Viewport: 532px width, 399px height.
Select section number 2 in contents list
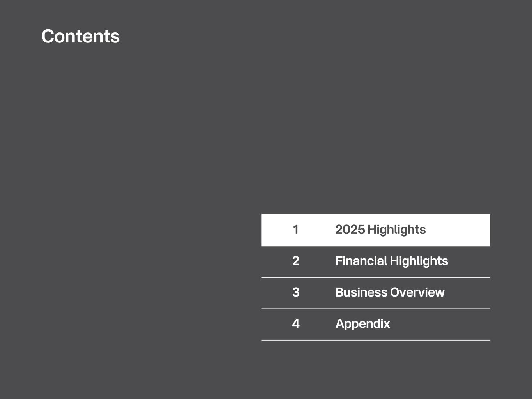tap(296, 261)
